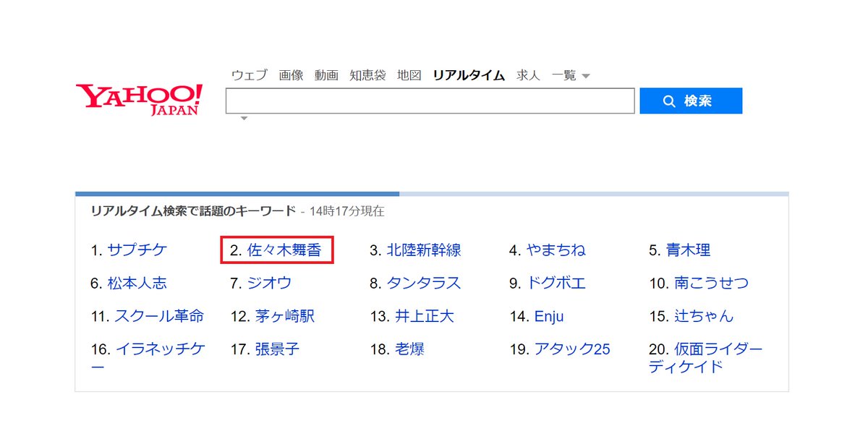The image size is (868, 447).
Task: Open the trending keyword Enju
Action: 549,317
